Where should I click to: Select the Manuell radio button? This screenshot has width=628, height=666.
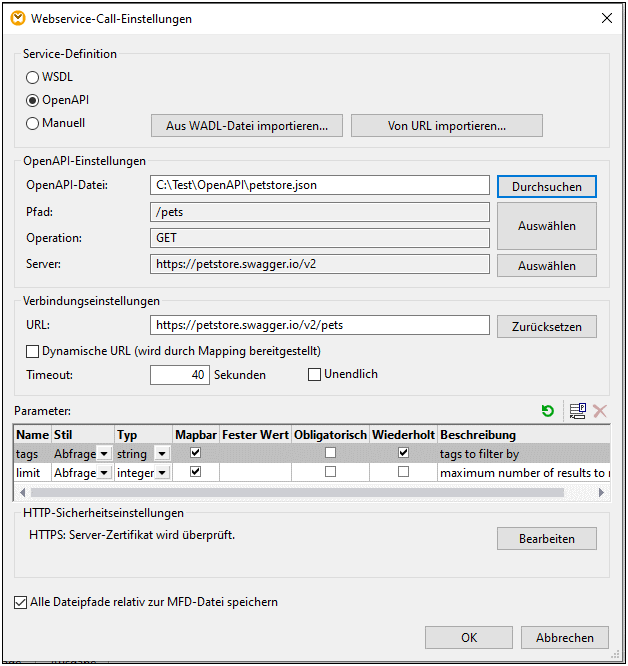[x=32, y=123]
